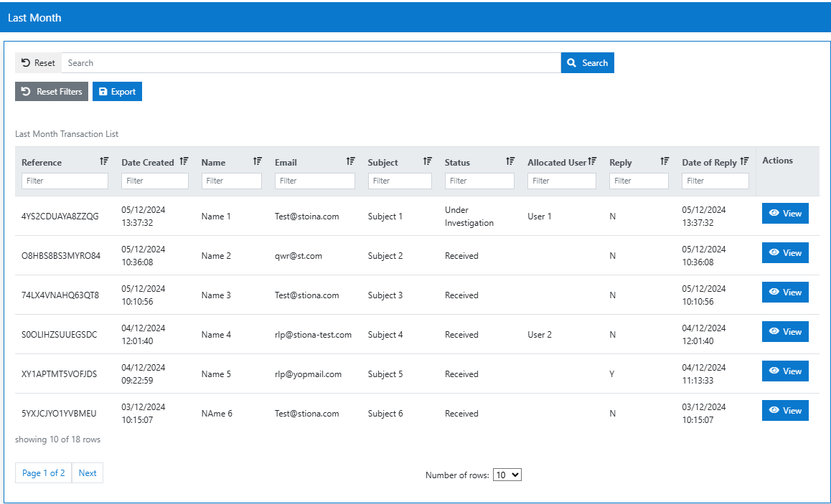View details for the Name 4 transaction
This screenshot has width=831, height=504.
[x=784, y=331]
